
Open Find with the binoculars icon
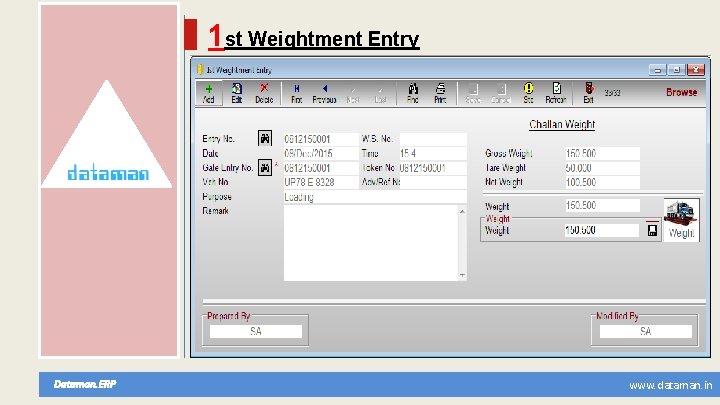tap(413, 93)
